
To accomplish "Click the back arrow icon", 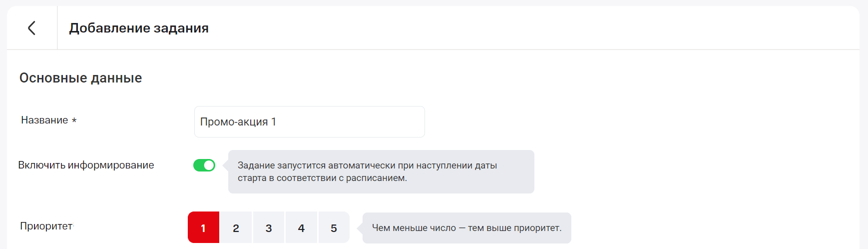I will click(x=31, y=28).
